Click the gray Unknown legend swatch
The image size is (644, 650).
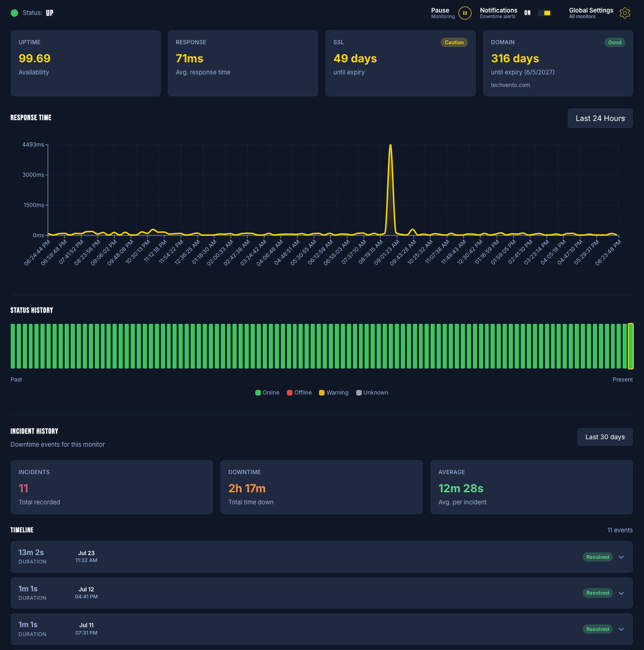click(x=359, y=393)
